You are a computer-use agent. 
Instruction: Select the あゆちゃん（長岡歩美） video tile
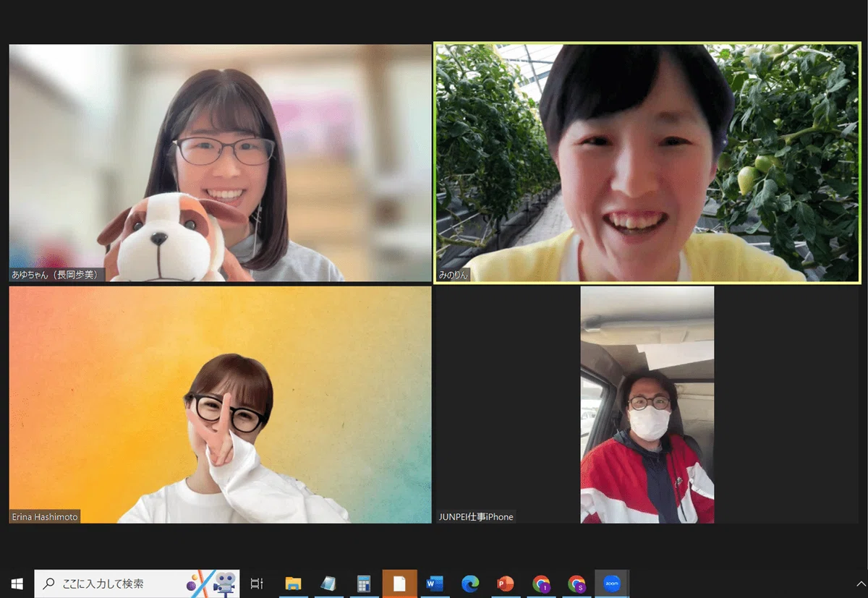[x=220, y=163]
